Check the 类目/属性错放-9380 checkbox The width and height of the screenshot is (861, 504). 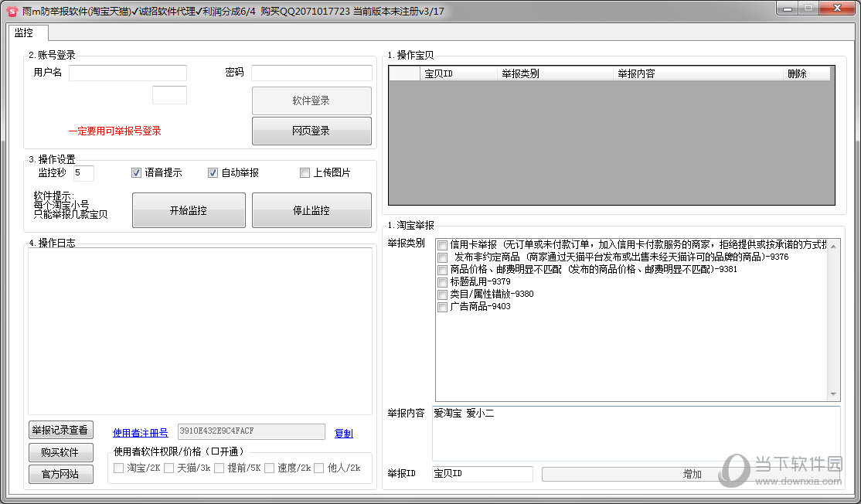tap(442, 295)
